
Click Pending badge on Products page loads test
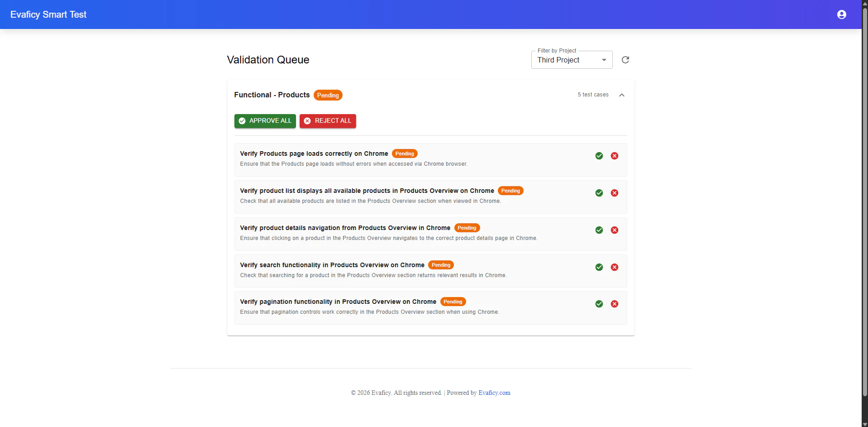[405, 154]
